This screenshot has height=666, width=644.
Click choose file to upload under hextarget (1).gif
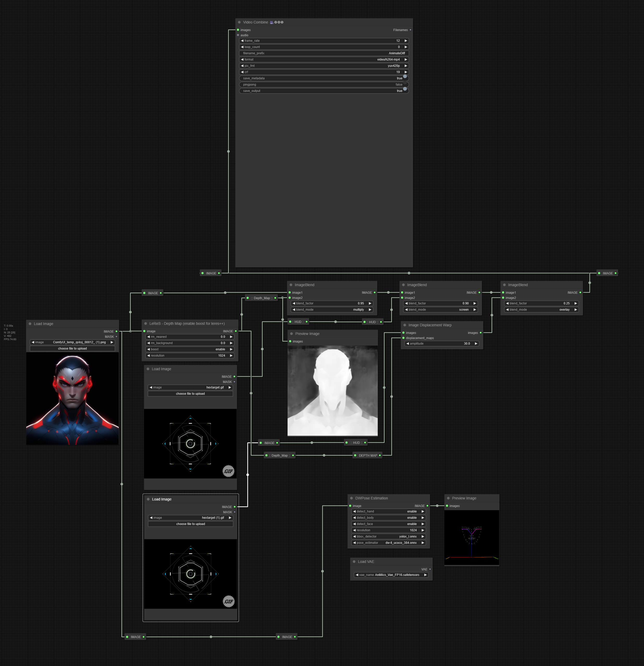click(x=190, y=524)
